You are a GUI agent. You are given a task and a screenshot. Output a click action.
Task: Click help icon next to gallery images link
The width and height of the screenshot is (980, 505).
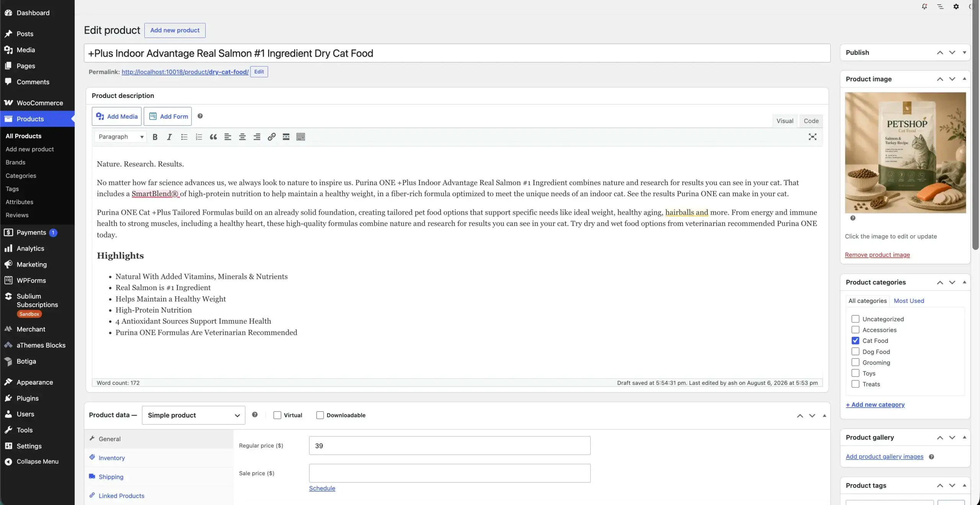[931, 456]
